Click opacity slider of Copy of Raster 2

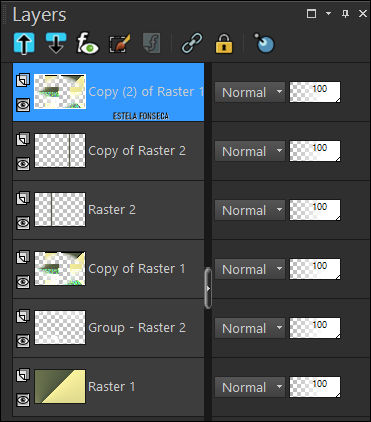click(315, 151)
